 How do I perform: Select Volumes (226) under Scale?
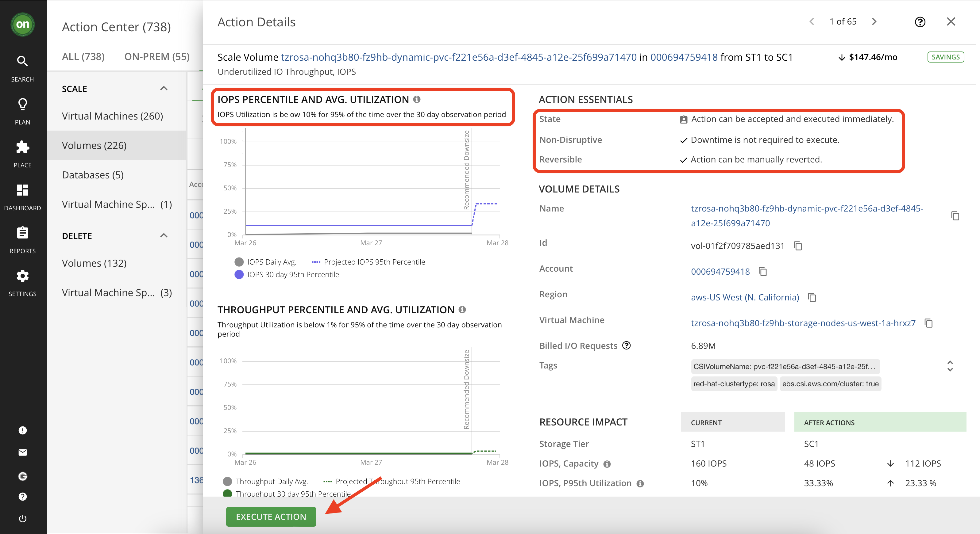117,145
